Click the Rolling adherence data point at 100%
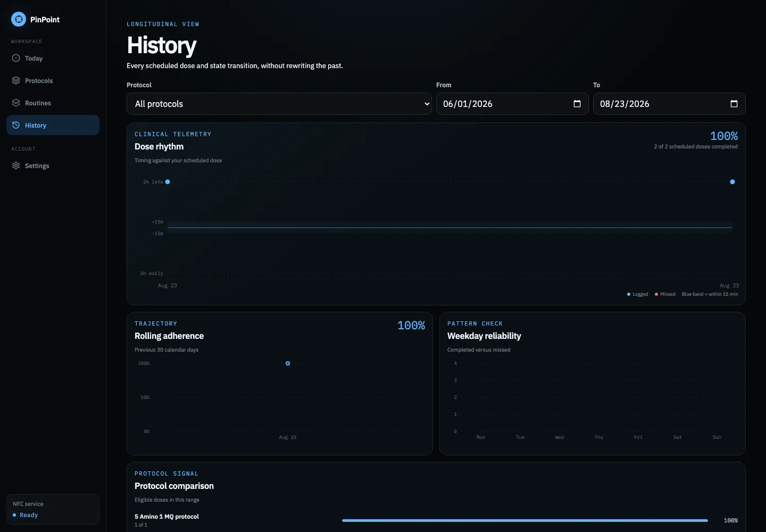The image size is (766, 532). (x=288, y=363)
